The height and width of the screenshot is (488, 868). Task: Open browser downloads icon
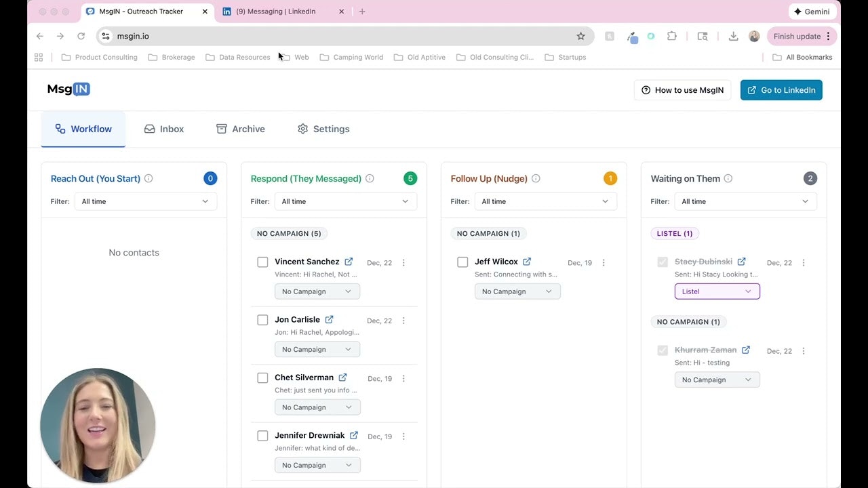[733, 36]
